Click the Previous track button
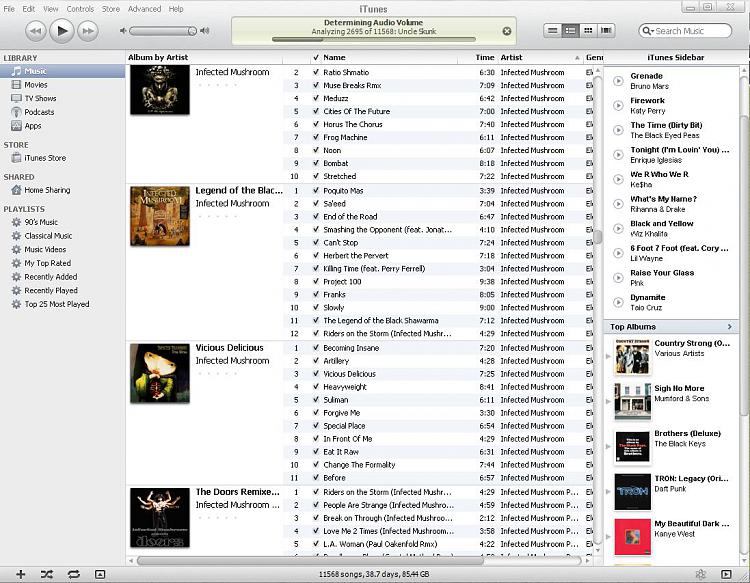 [x=35, y=31]
